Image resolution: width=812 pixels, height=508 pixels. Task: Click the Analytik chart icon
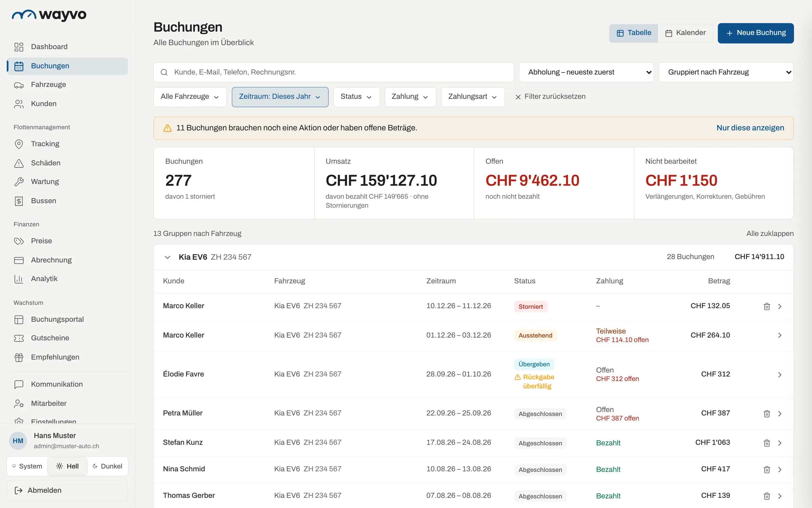(19, 279)
